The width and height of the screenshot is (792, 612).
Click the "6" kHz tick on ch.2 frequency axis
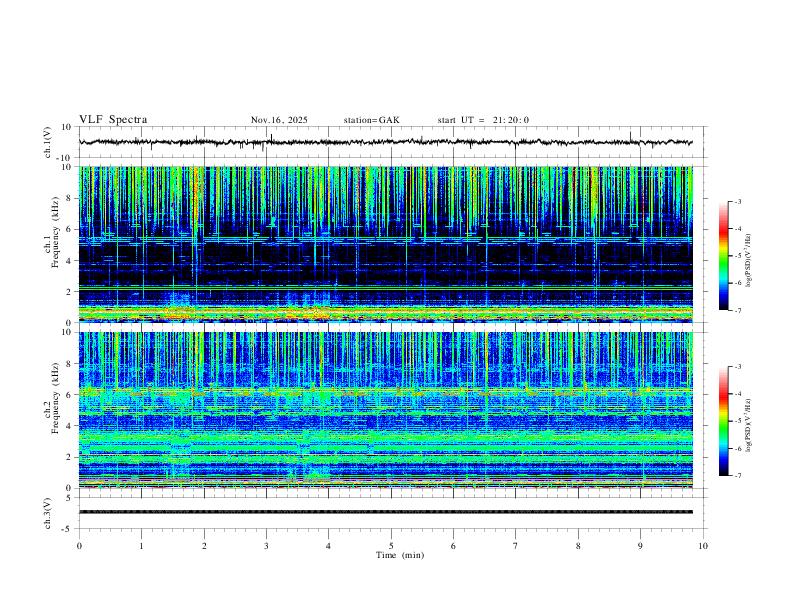(70, 394)
